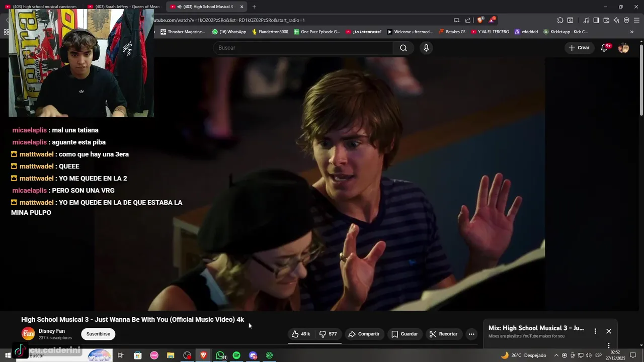Close the High School Musical 3 tab

[x=242, y=7]
